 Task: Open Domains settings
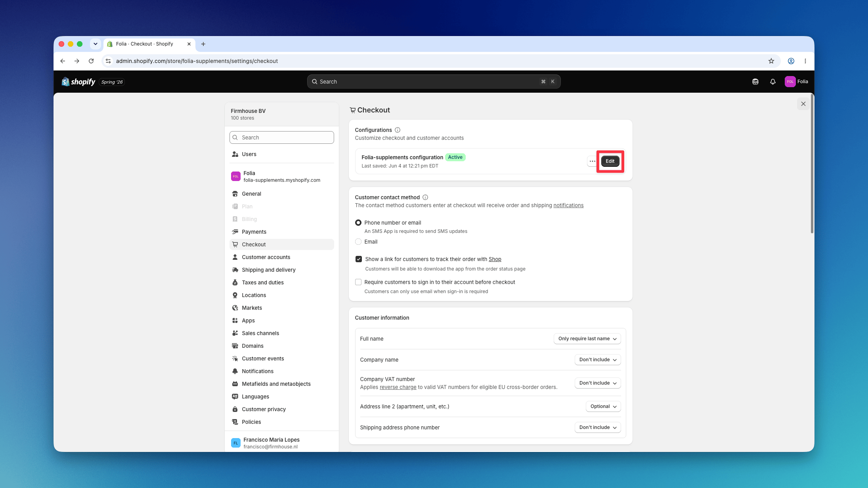click(281, 346)
